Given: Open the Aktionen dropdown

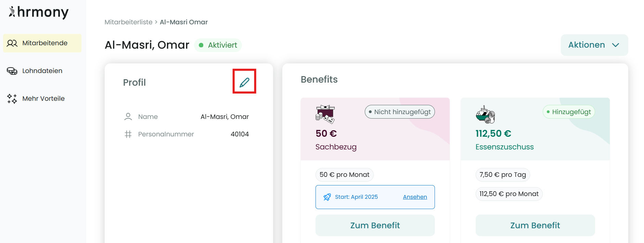Looking at the screenshot, I should coord(587,45).
